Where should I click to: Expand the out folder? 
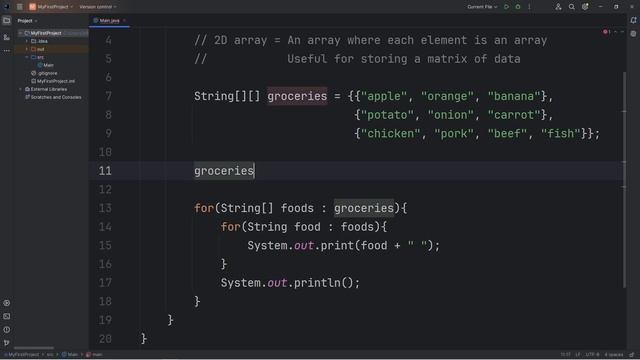point(27,49)
